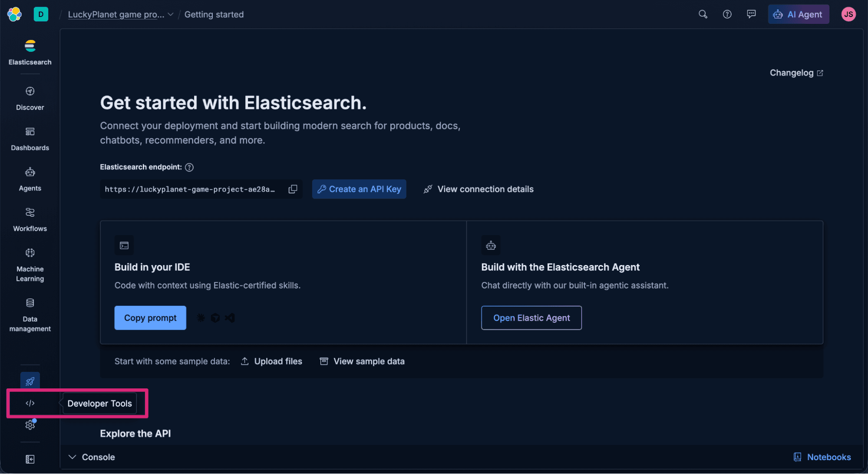Viewport: 868px width, 474px height.
Task: Open the feedback chat bubble icon
Action: click(751, 14)
